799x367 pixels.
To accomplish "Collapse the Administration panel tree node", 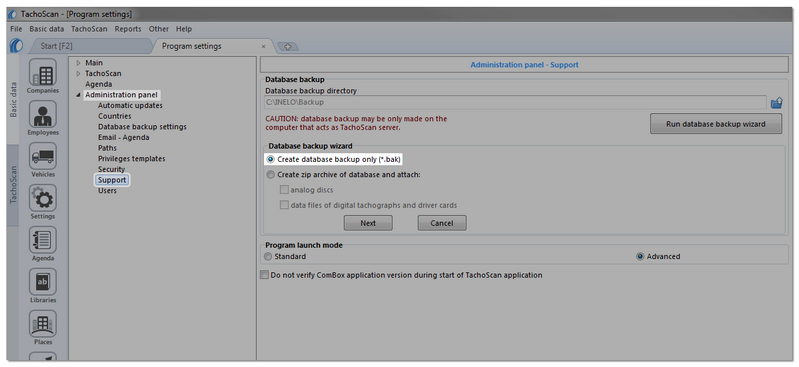I will pyautogui.click(x=78, y=95).
